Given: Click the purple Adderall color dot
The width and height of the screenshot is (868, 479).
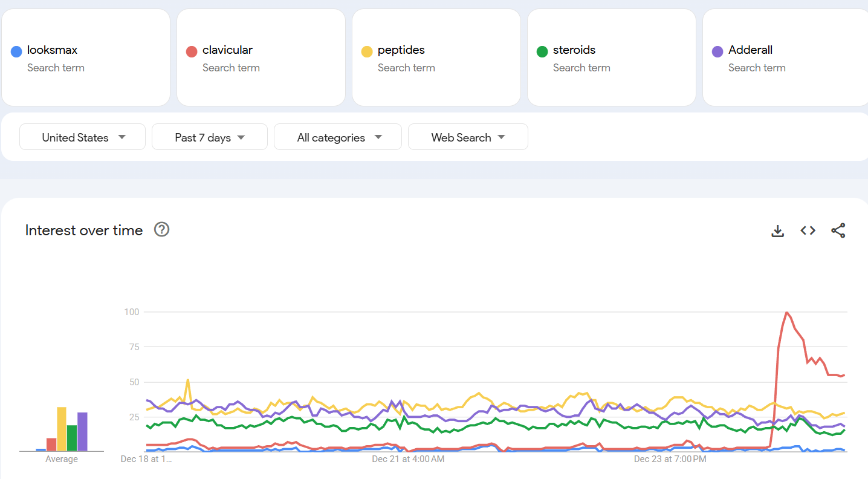Looking at the screenshot, I should (x=717, y=51).
